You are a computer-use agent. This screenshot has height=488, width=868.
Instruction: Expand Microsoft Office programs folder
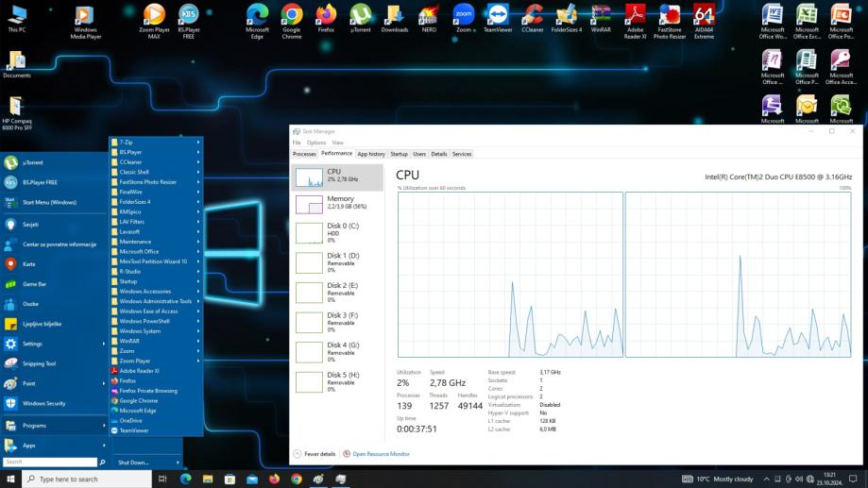click(x=156, y=252)
